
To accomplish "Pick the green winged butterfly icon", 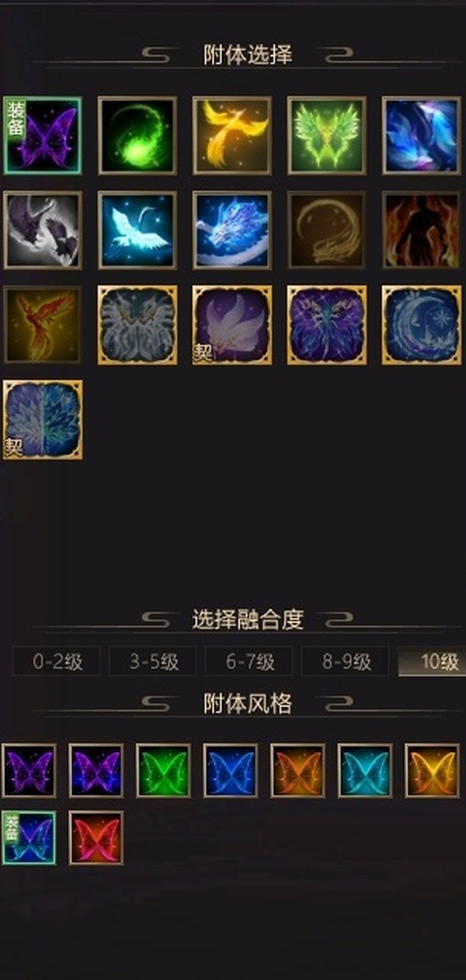I will (x=327, y=136).
